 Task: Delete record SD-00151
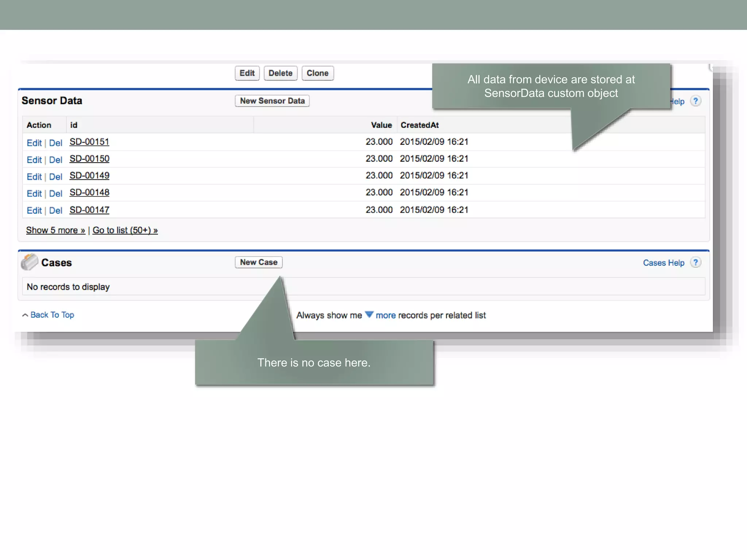pos(55,143)
